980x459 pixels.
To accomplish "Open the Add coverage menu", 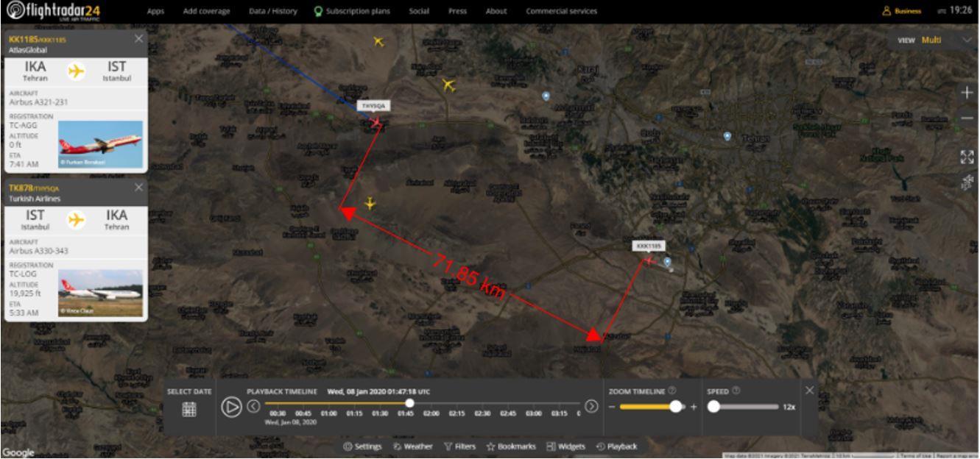I will (x=206, y=11).
